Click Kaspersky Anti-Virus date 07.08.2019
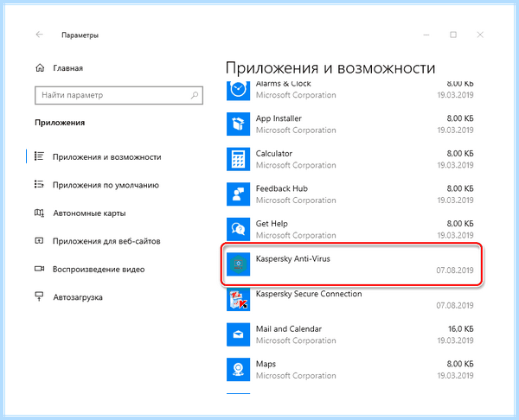This screenshot has height=420, width=519. point(455,270)
